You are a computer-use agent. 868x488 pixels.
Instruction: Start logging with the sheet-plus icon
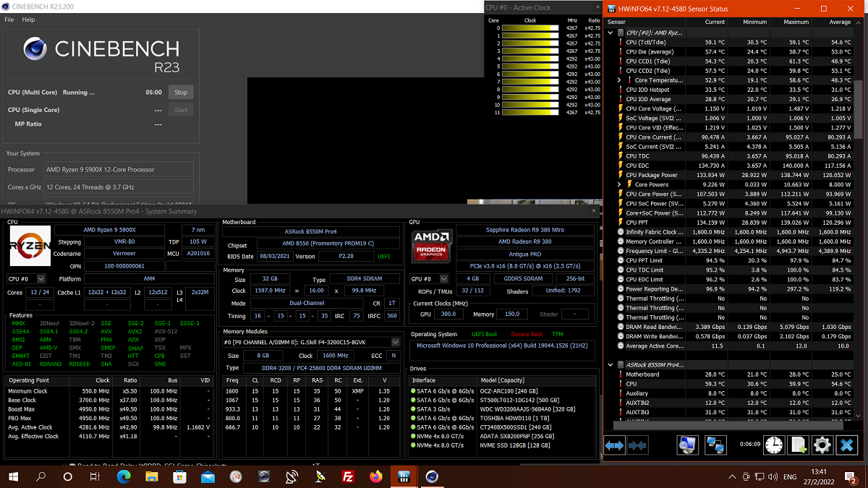point(798,445)
